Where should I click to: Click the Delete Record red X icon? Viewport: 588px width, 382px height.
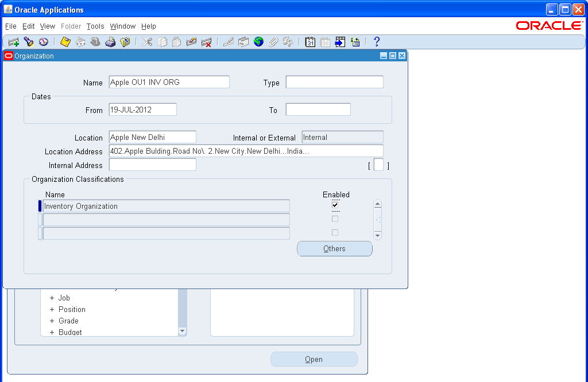click(x=206, y=42)
